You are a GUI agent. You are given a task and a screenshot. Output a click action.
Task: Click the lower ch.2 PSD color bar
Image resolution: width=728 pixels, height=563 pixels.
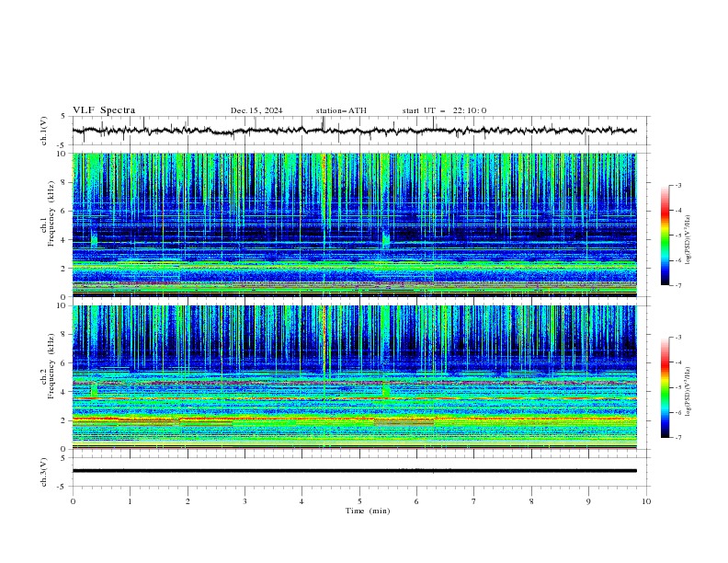[665, 387]
